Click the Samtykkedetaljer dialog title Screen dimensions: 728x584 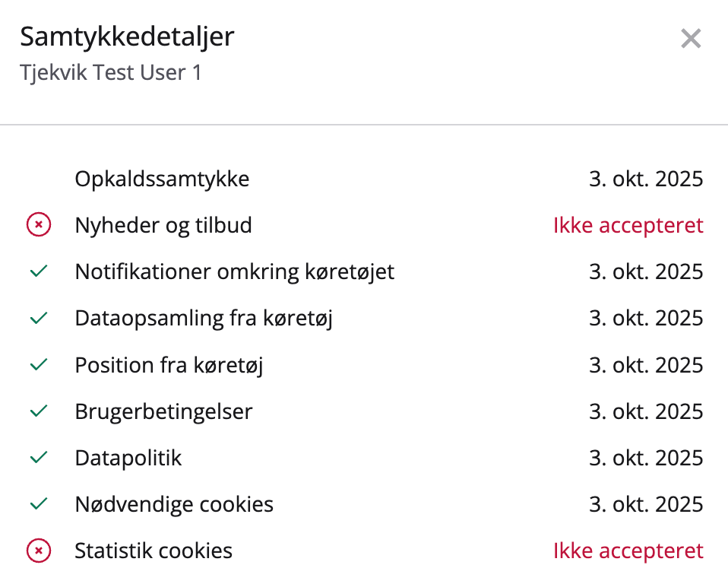point(127,36)
